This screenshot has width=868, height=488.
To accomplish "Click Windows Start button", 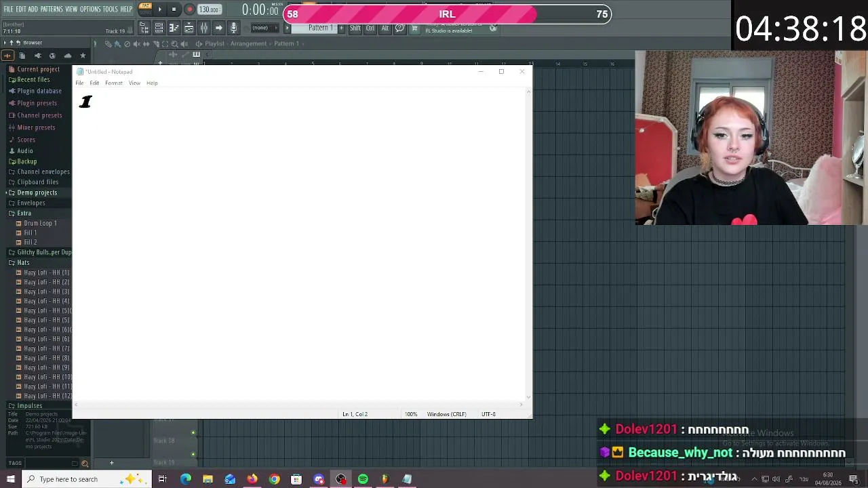I will click(x=10, y=479).
